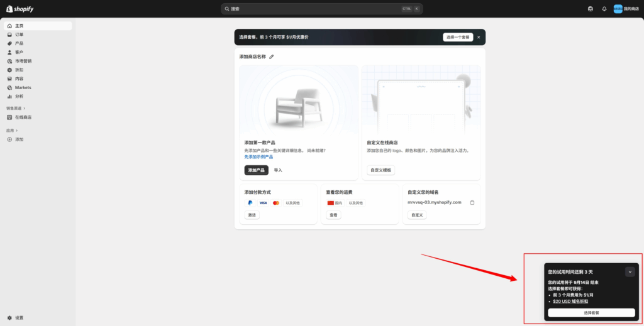Click the 自定义模板 button

(380, 170)
